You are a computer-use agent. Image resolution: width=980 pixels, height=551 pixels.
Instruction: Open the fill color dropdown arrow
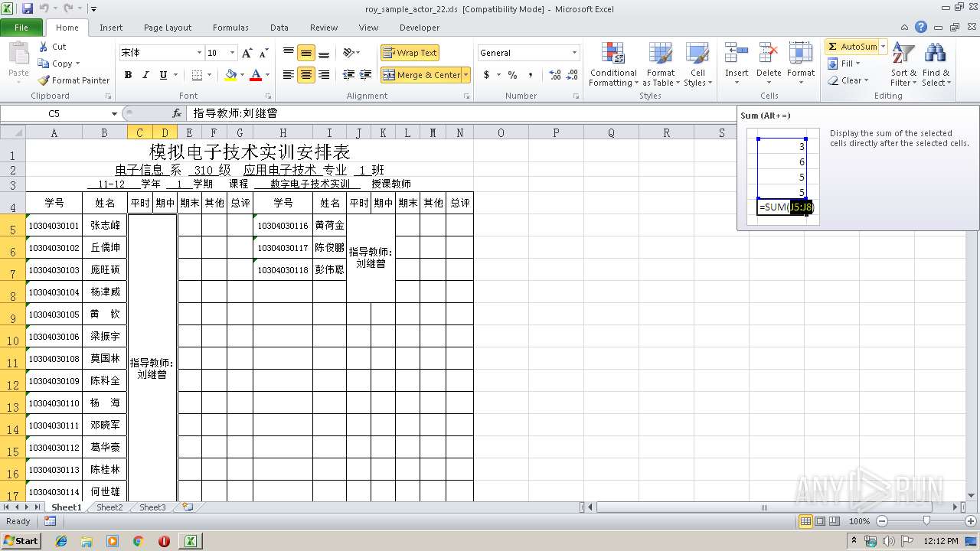pos(242,75)
